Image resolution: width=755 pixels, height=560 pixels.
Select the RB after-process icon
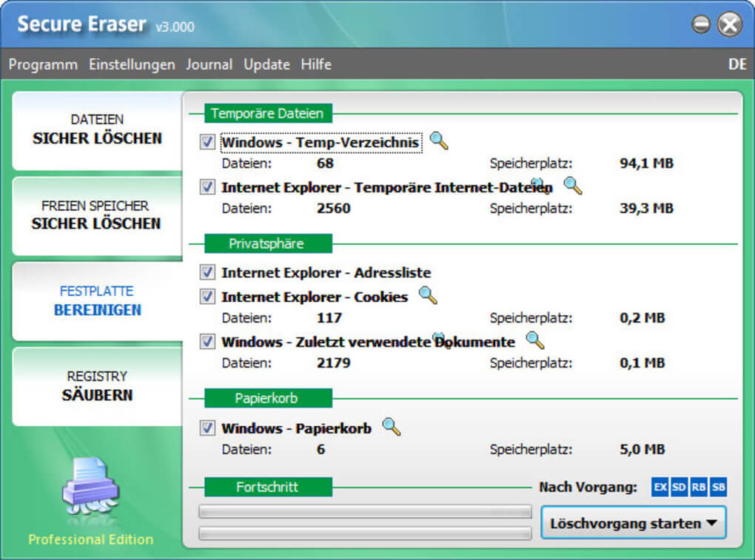699,488
